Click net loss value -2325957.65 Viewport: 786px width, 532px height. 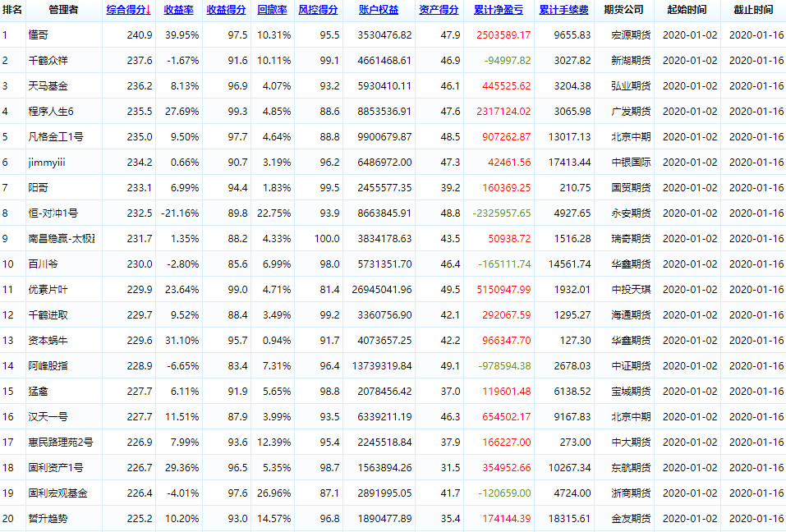coord(501,213)
